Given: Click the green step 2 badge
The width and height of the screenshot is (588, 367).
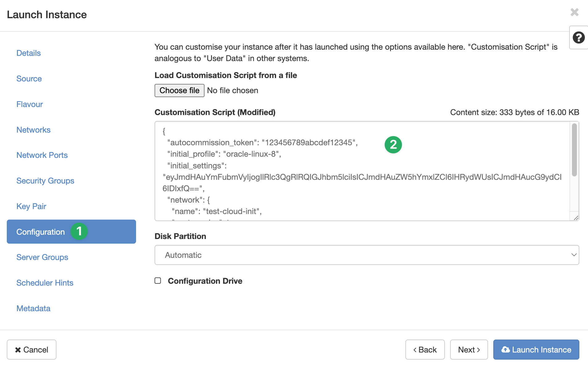Looking at the screenshot, I should pyautogui.click(x=393, y=145).
